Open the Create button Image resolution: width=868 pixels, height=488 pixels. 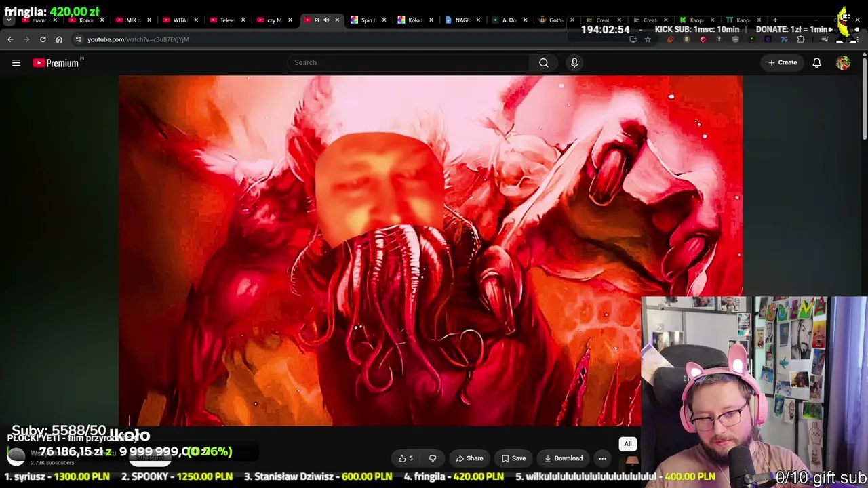[x=783, y=63]
